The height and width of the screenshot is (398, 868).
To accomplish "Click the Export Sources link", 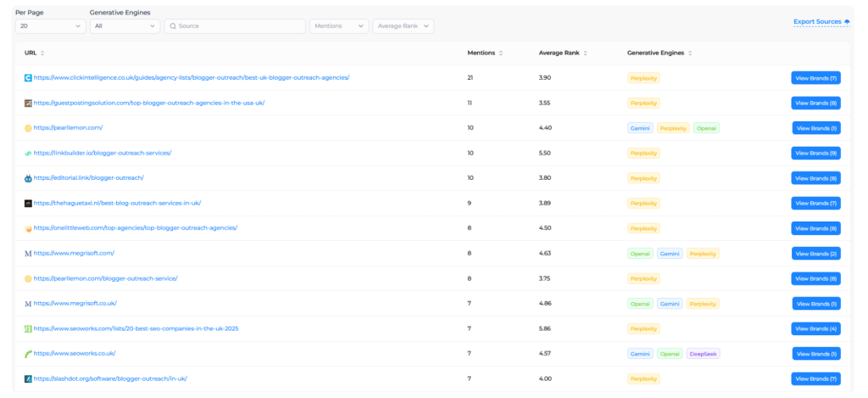I will point(821,21).
